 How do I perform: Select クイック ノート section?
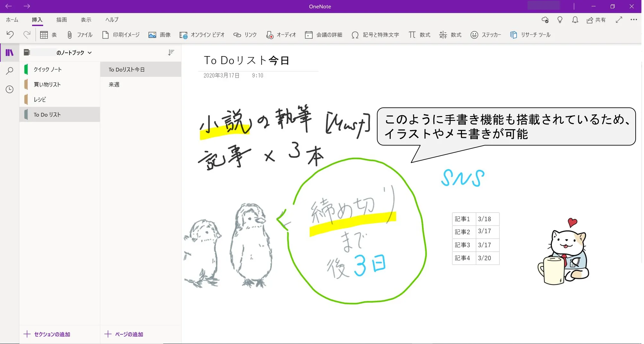pyautogui.click(x=60, y=69)
